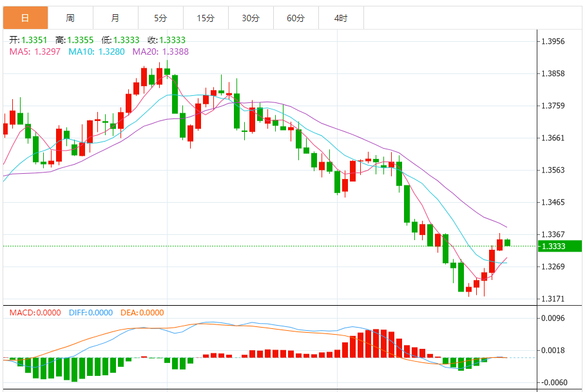Click the 0.0018 MACD axis label
The image size is (587, 392).
(553, 350)
